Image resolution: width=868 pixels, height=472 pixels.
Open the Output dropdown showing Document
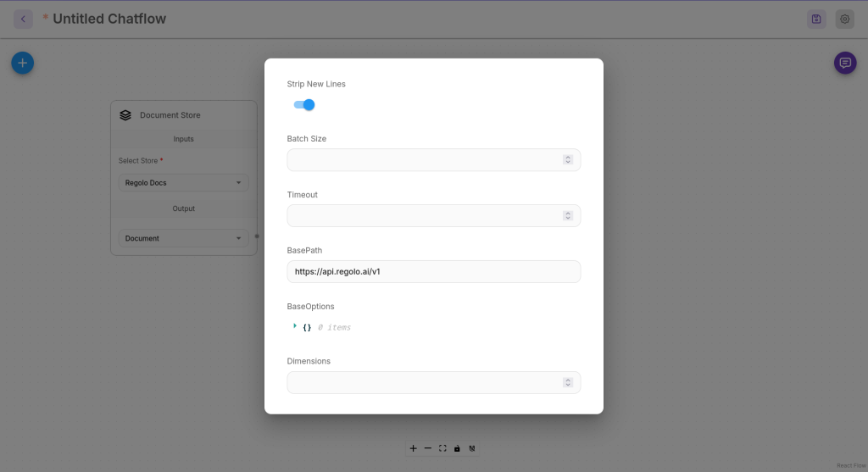pos(183,238)
